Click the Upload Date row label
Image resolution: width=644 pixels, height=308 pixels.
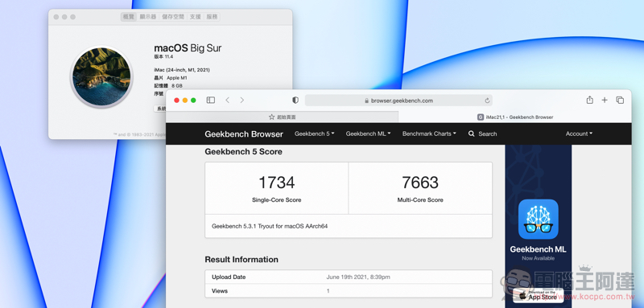[x=229, y=277]
